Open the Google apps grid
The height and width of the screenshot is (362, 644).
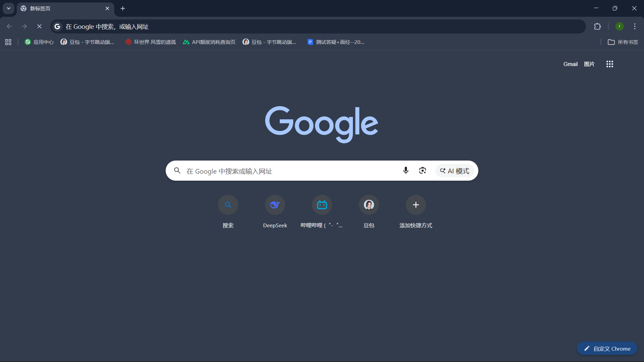pos(609,64)
